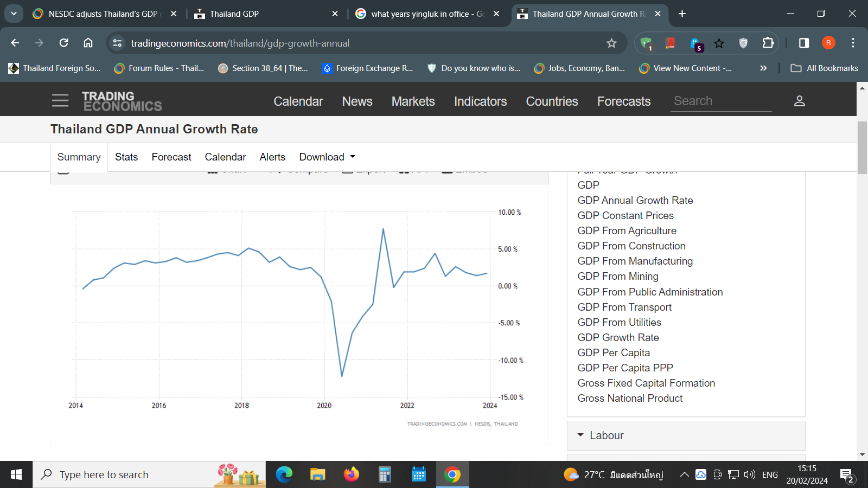Open News in the top navigation

point(357,101)
